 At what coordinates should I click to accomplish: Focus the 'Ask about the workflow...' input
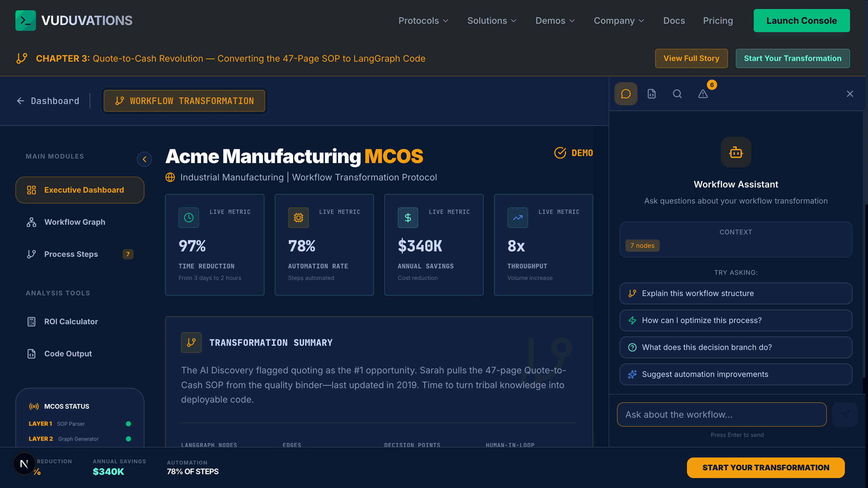click(x=722, y=414)
